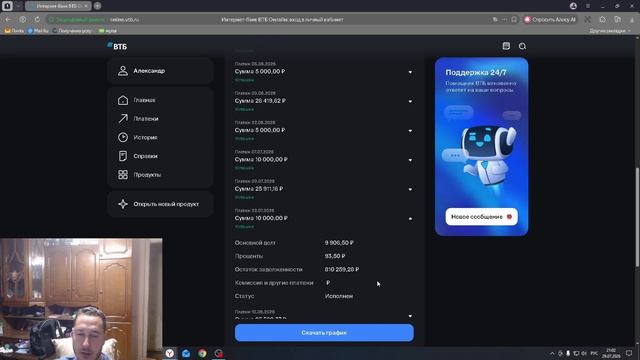
Task: Click the Основной долг value 9 906,50 ₽
Action: point(339,243)
